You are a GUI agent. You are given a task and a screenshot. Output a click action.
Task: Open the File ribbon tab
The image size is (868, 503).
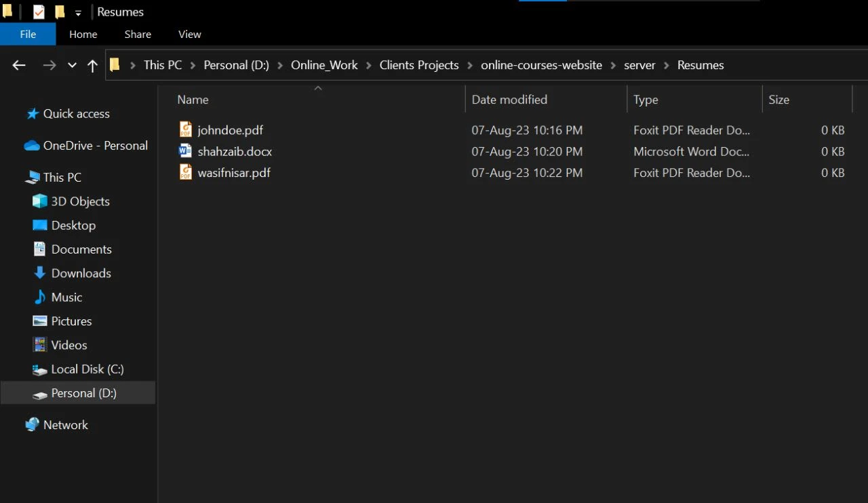coord(28,34)
